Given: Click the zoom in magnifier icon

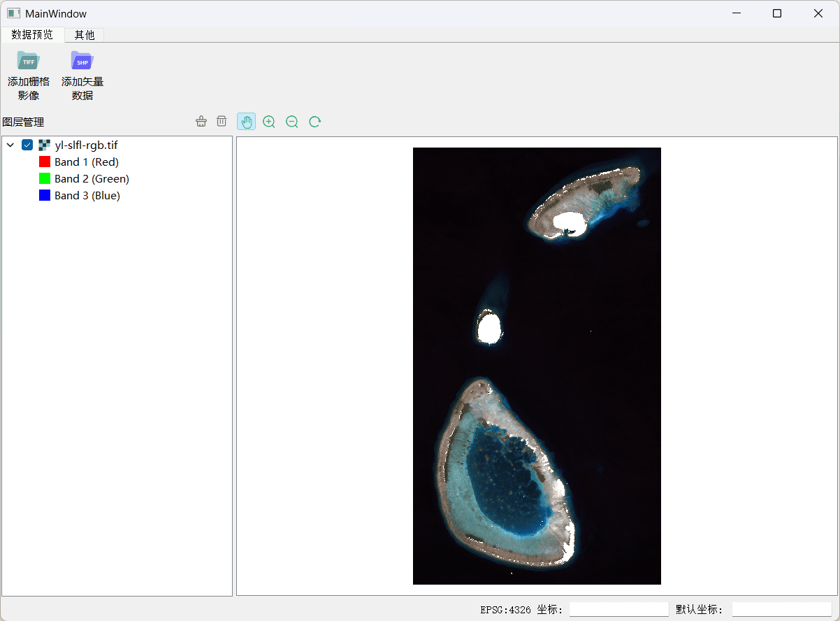Looking at the screenshot, I should (x=269, y=122).
